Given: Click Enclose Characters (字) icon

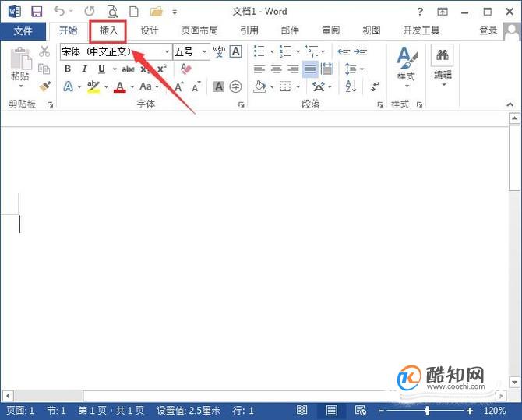Looking at the screenshot, I should coord(236,87).
